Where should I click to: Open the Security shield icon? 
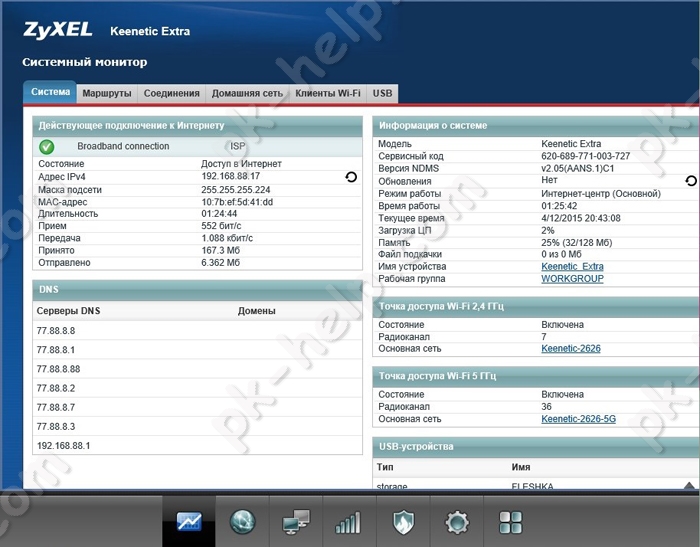point(403,521)
